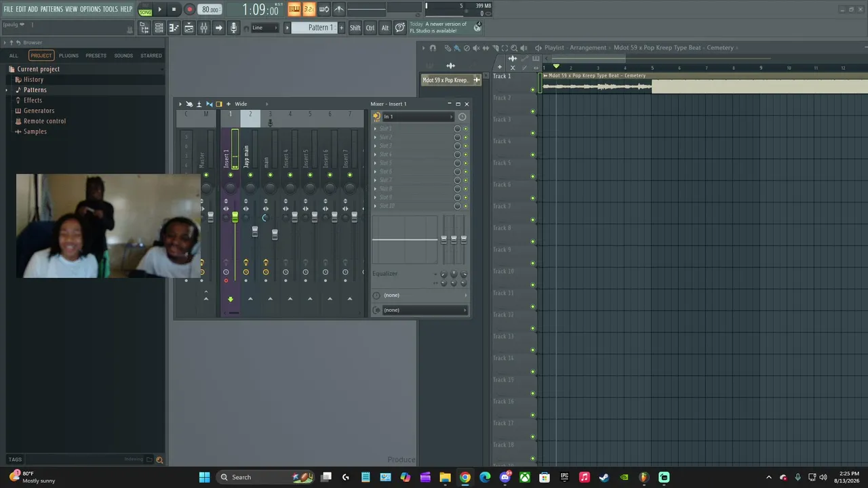Open the OPTIONS menu

pyautogui.click(x=90, y=9)
